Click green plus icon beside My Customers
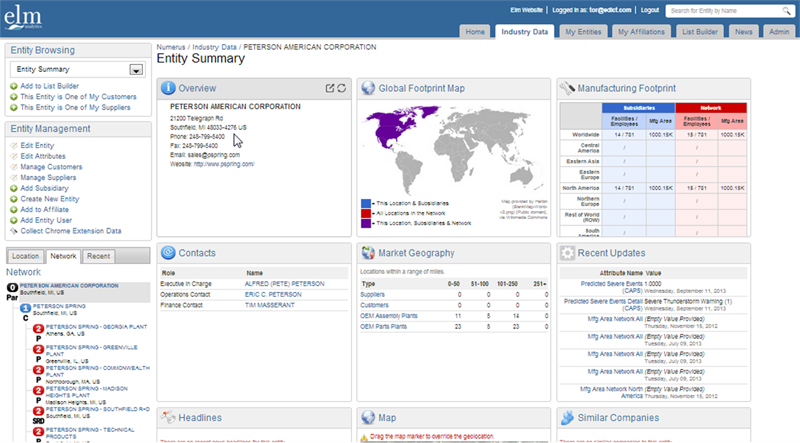 (x=14, y=97)
